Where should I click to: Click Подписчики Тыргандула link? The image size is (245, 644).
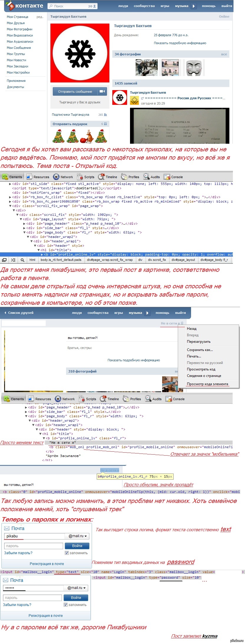point(70,115)
